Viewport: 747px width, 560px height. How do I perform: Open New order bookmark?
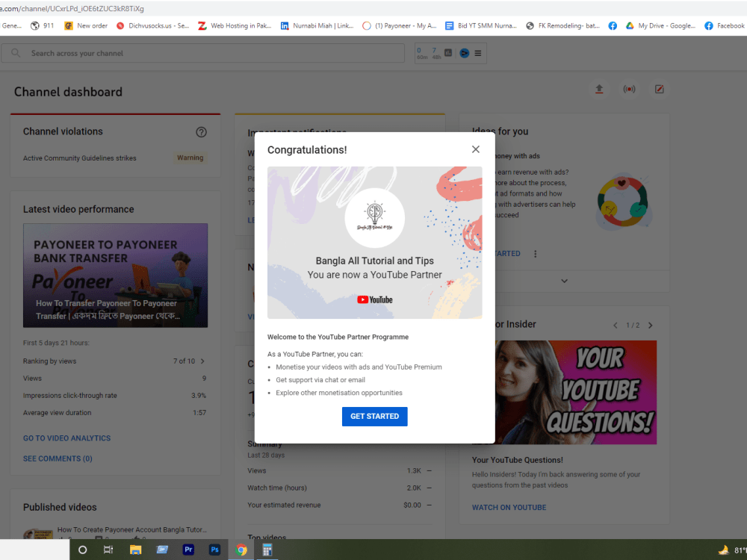[86, 25]
